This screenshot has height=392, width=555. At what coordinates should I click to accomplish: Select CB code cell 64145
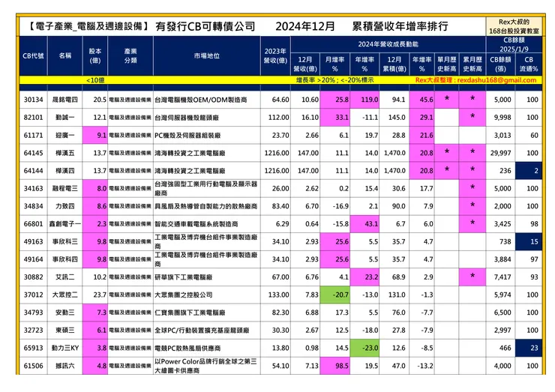pyautogui.click(x=33, y=153)
